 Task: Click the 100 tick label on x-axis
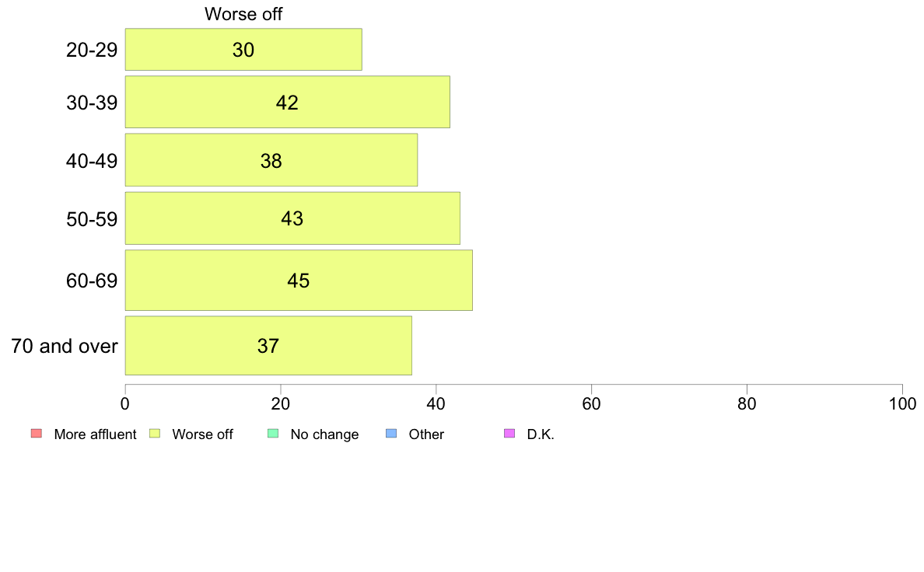[903, 403]
